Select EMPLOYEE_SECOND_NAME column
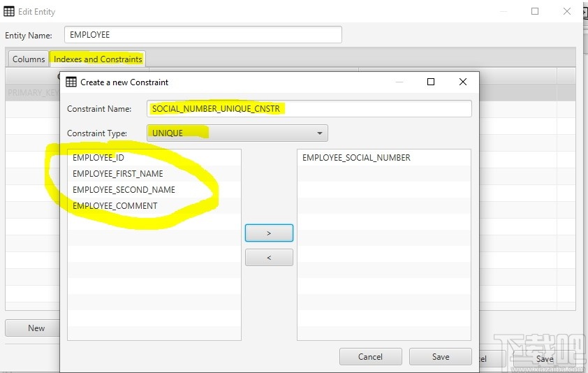The height and width of the screenshot is (373, 588). click(x=154, y=190)
